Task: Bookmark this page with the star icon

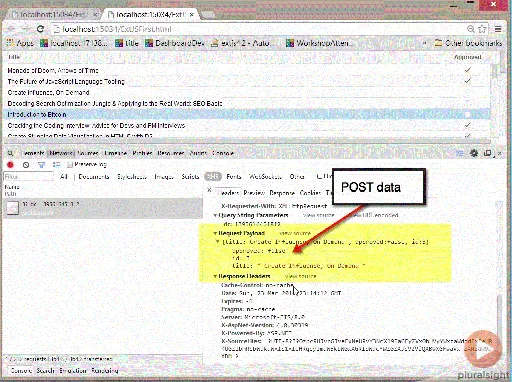Action: [x=482, y=29]
